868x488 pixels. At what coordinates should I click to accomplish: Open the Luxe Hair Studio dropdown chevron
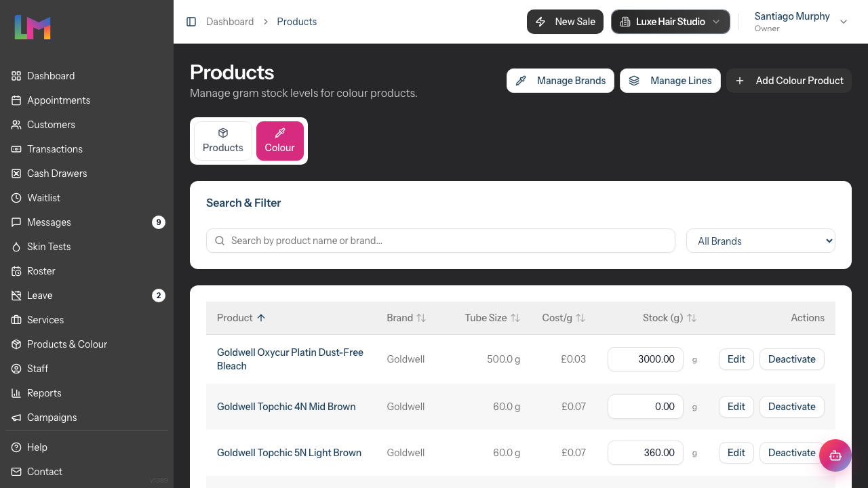pos(716,22)
